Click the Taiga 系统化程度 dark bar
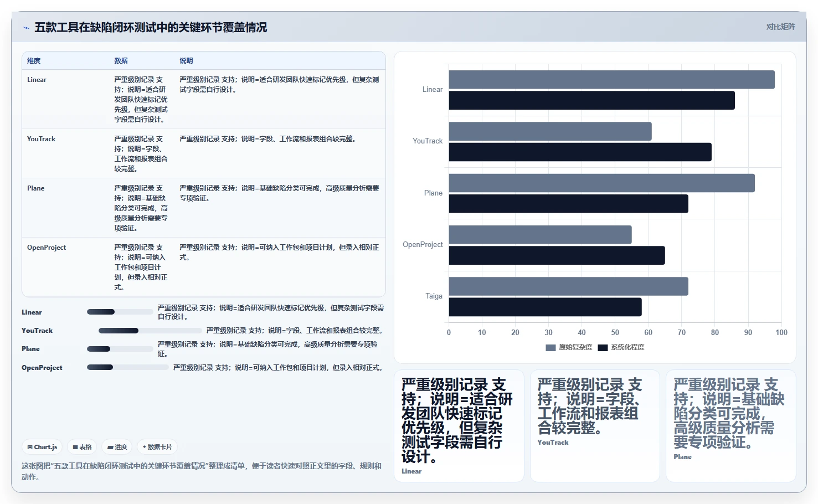Image resolution: width=818 pixels, height=504 pixels. pyautogui.click(x=545, y=307)
